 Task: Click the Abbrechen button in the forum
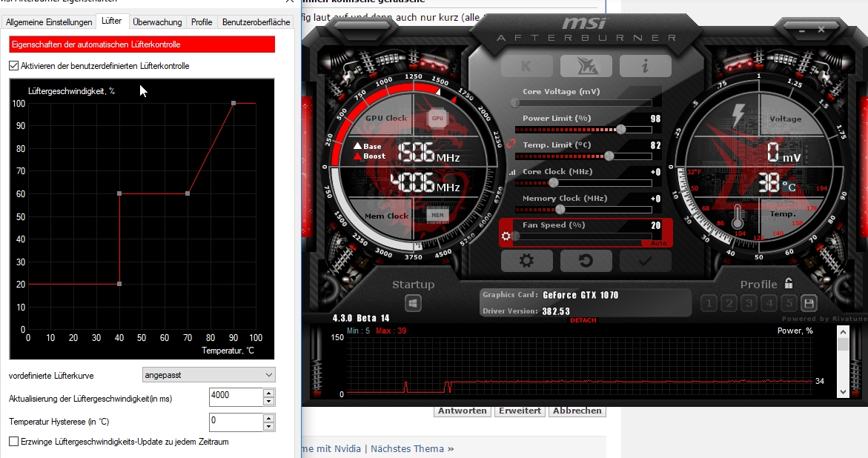(577, 411)
